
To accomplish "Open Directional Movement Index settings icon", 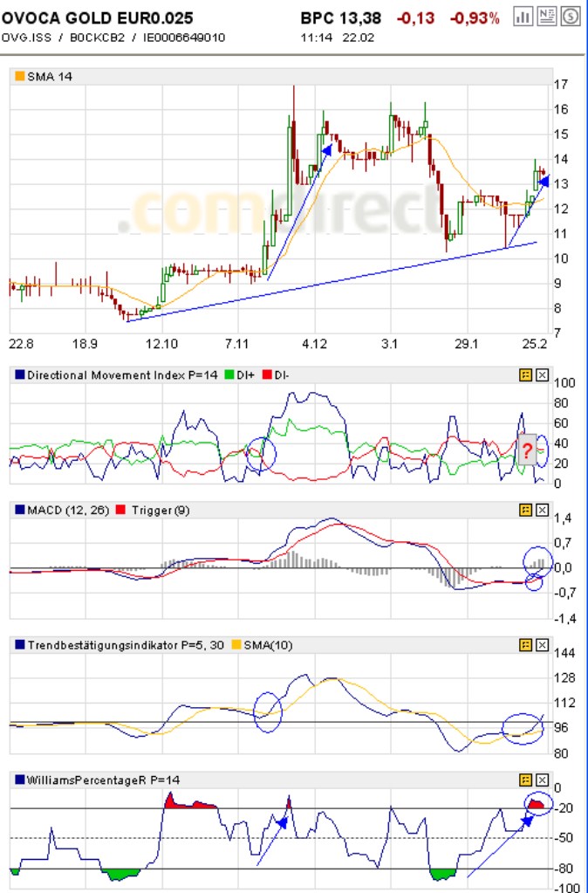I will point(526,375).
